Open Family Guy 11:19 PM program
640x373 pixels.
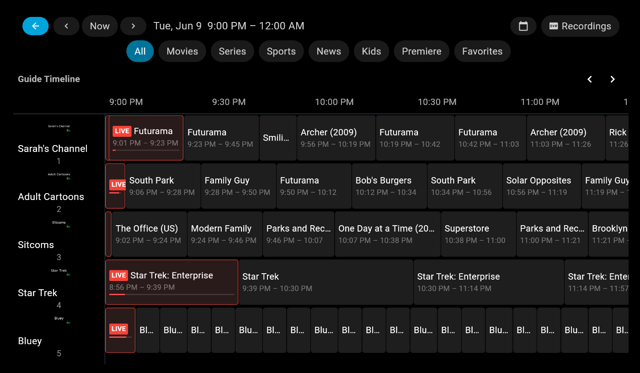pos(605,186)
